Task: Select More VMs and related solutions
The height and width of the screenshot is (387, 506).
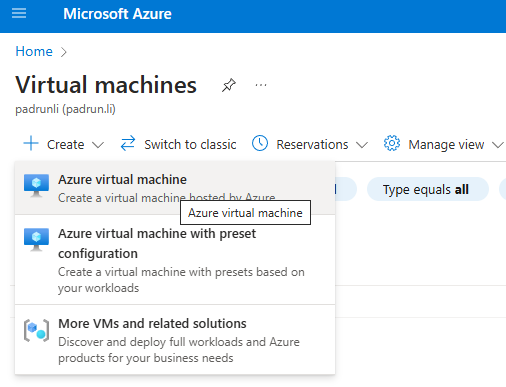Action: [x=175, y=340]
